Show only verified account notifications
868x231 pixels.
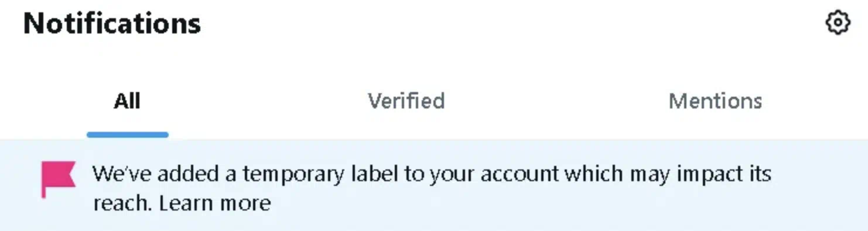tap(406, 101)
